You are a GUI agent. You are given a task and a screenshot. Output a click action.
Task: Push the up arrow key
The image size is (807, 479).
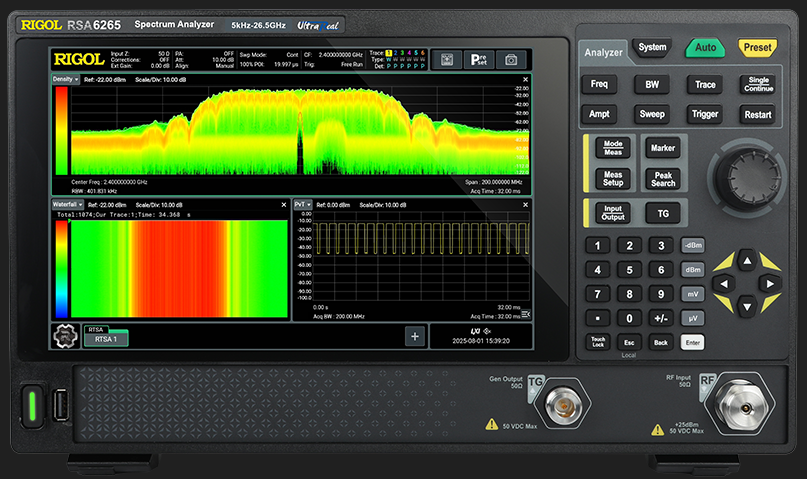pos(747,261)
